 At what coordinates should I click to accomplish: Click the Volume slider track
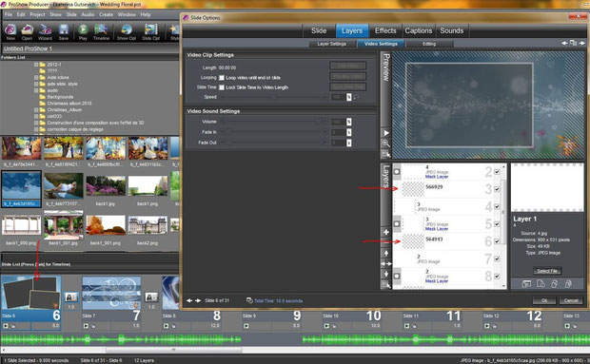270,122
